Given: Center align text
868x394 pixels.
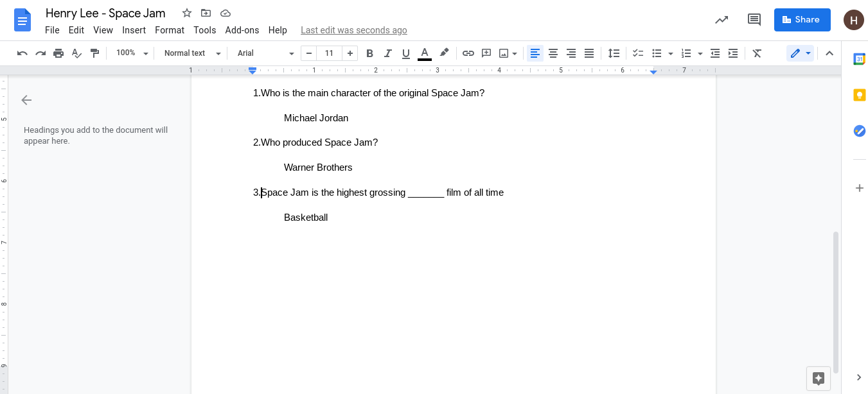Looking at the screenshot, I should coord(553,53).
